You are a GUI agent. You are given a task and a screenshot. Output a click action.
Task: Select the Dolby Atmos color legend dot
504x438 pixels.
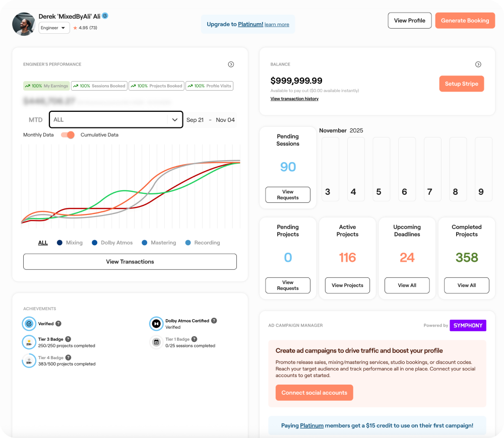94,243
